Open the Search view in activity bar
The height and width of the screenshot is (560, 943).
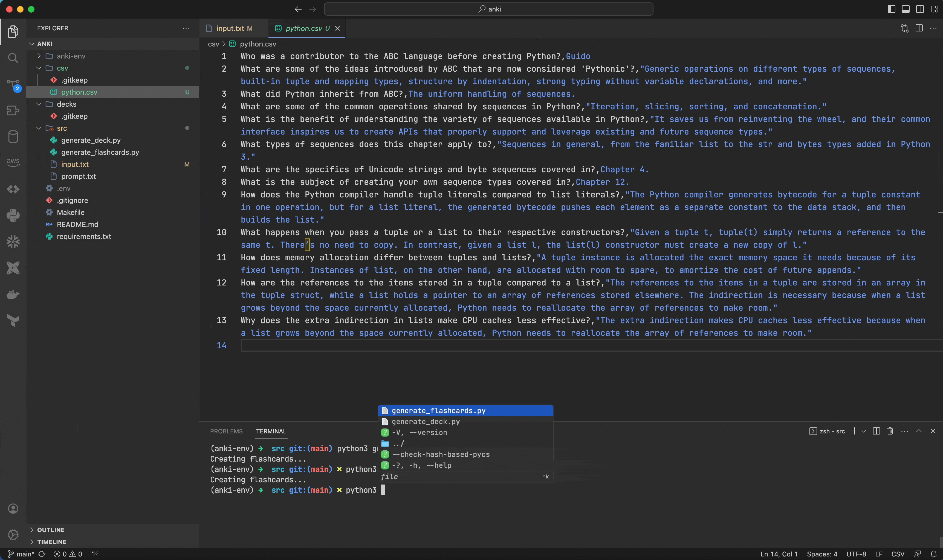point(13,58)
